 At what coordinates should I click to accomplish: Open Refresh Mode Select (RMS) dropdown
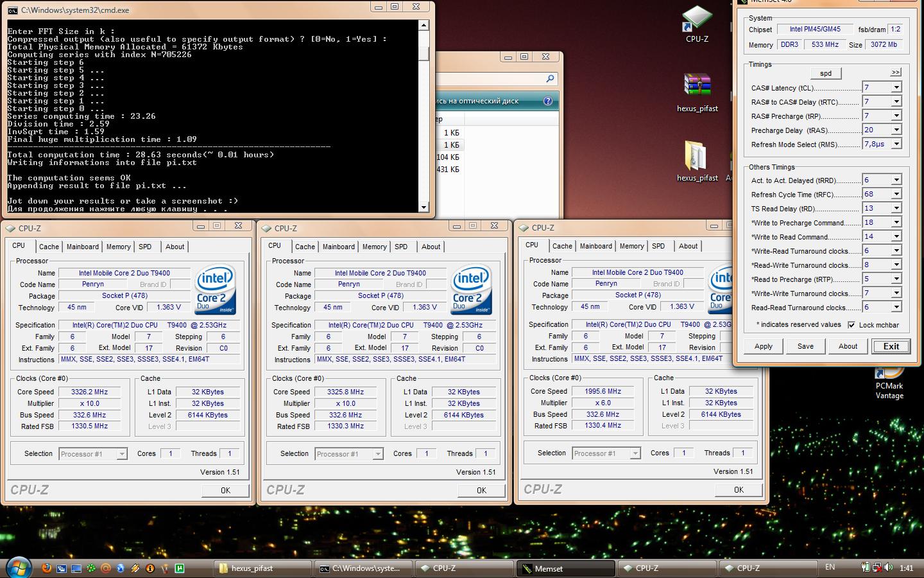tap(896, 144)
